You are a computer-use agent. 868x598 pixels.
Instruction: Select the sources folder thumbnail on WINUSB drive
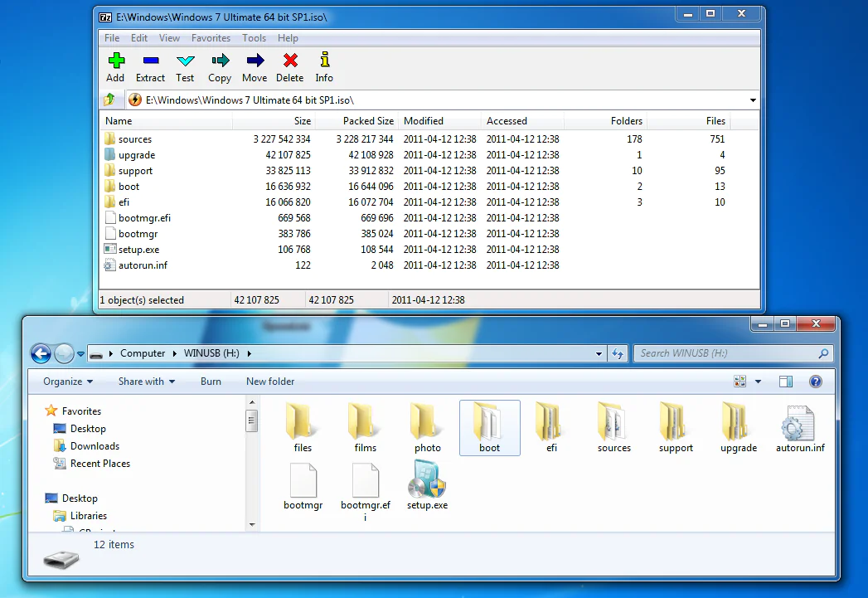coord(613,425)
